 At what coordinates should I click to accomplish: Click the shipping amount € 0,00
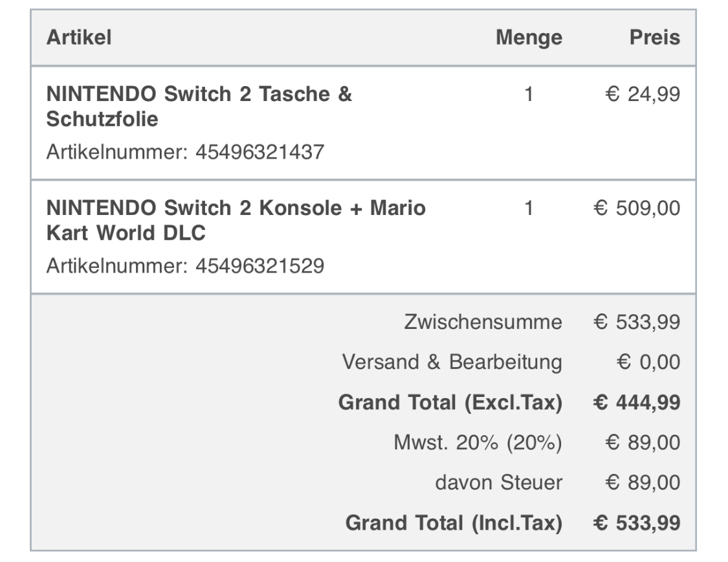(x=649, y=362)
